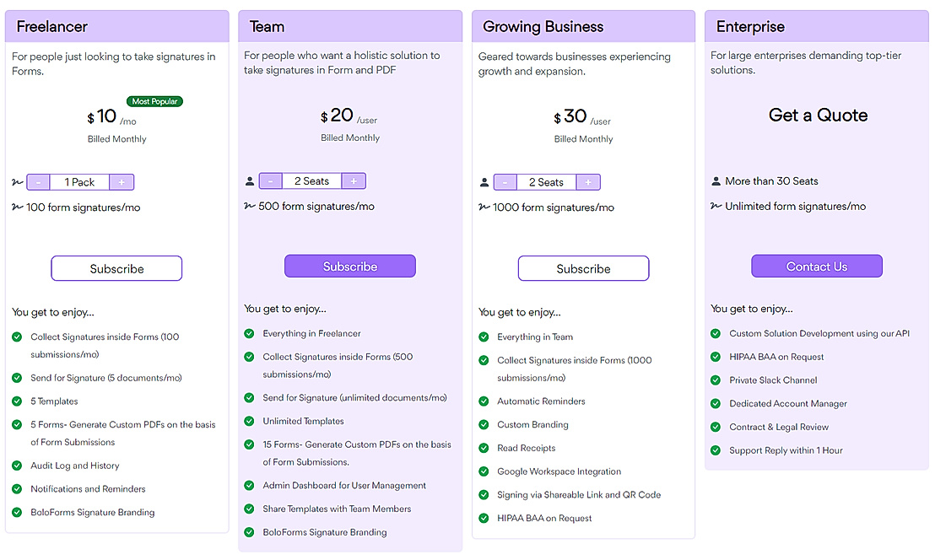The width and height of the screenshot is (935, 560).
Task: Click the person icon beside "More than 30 Seats"
Action: click(x=716, y=180)
